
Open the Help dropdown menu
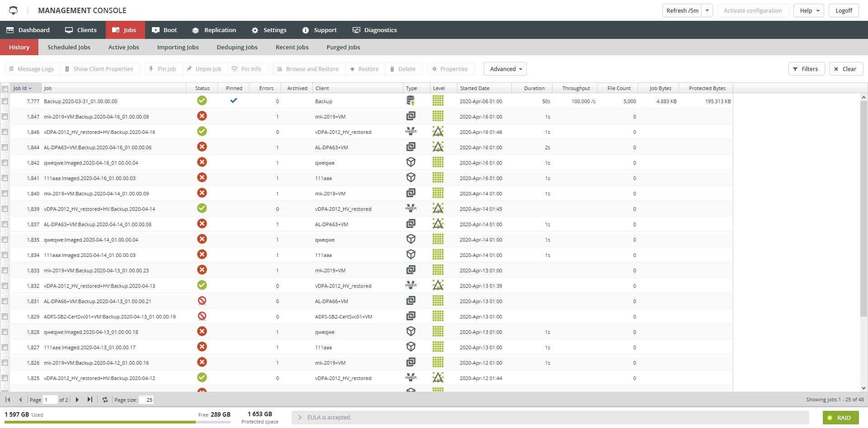click(x=809, y=10)
